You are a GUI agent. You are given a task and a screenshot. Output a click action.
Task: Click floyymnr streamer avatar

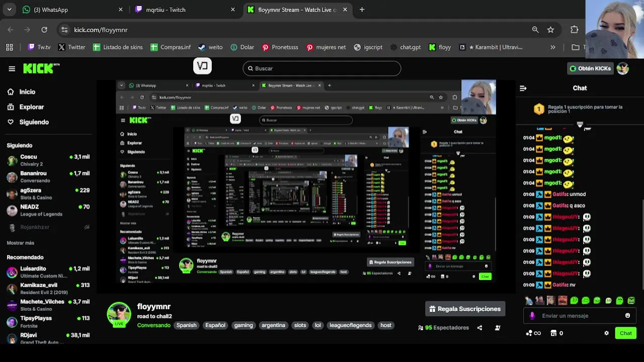119,315
